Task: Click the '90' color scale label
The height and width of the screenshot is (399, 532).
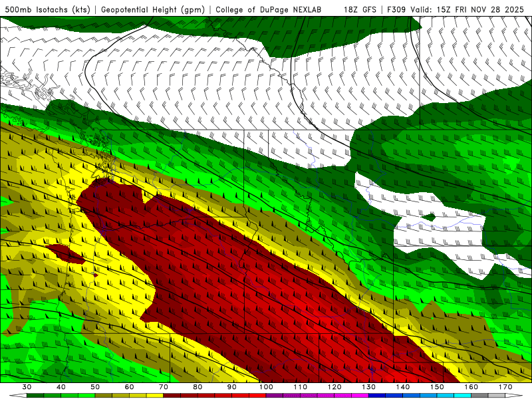Action: (231, 387)
